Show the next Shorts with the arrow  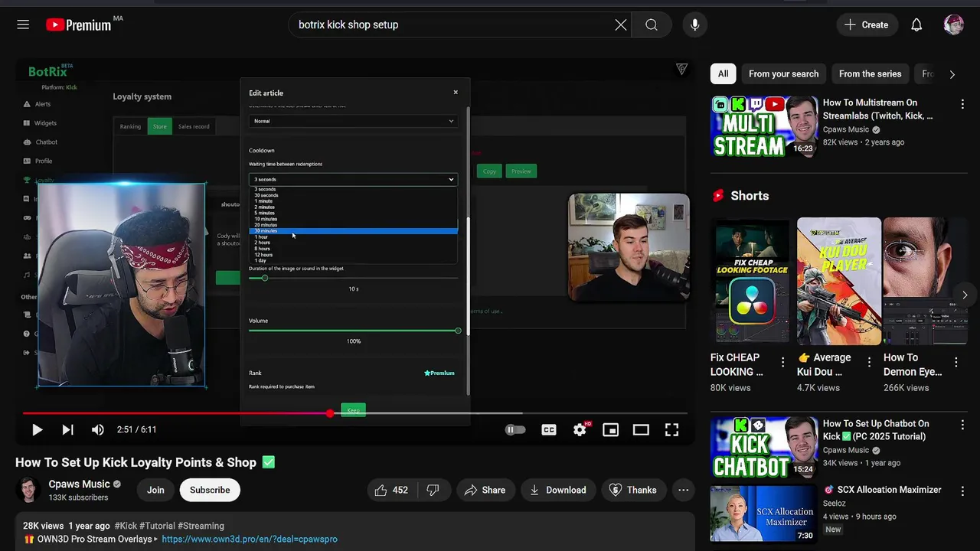(x=965, y=295)
